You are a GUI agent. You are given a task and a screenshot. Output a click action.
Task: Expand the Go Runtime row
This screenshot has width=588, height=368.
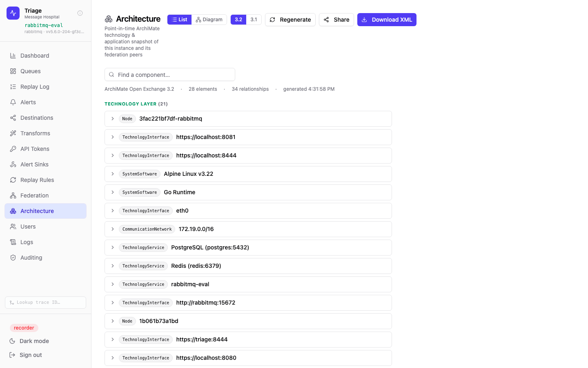click(248, 192)
